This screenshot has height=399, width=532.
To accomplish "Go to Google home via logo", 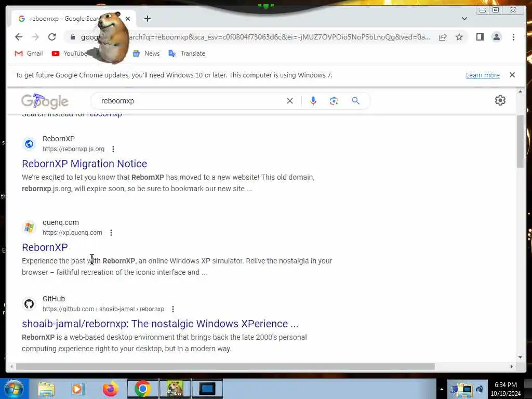I will coord(45,101).
